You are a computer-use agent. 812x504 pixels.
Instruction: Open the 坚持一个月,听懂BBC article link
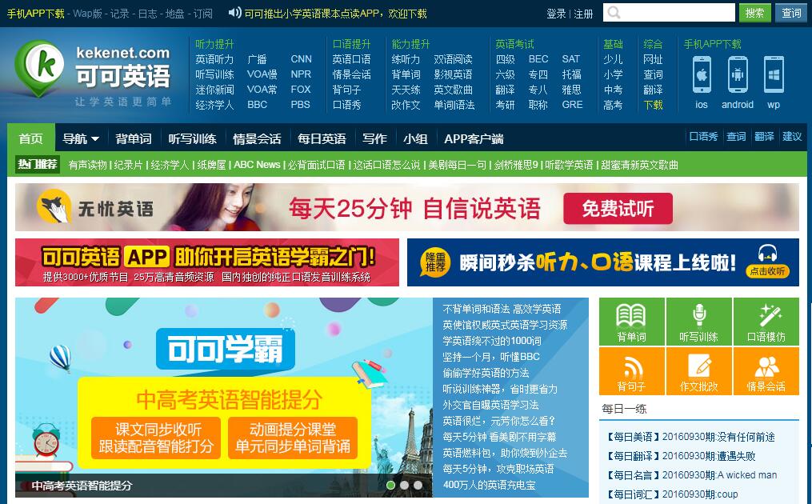491,357
